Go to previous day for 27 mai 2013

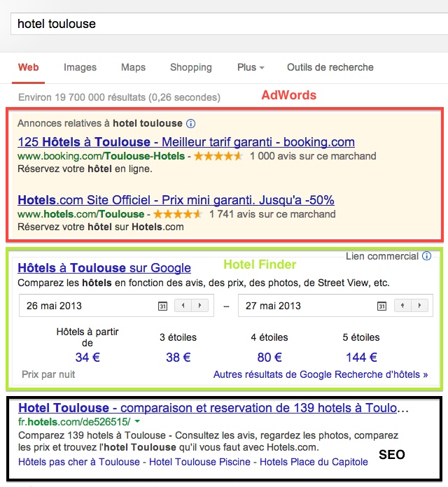click(402, 306)
